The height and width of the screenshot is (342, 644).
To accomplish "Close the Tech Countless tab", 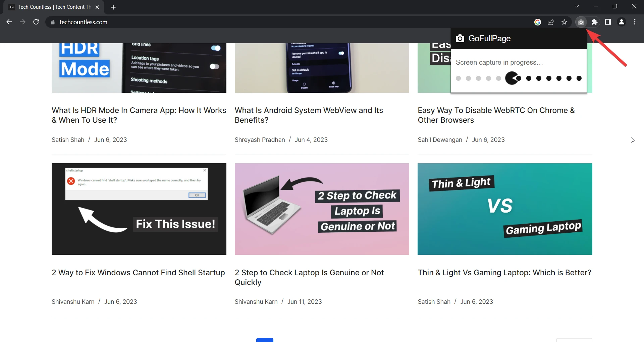I will click(97, 7).
